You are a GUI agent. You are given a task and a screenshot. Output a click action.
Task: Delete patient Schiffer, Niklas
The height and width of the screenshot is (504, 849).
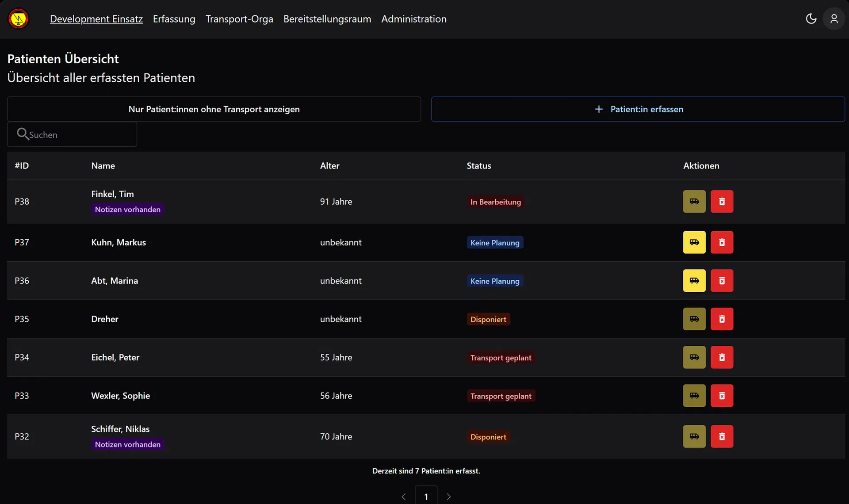tap(722, 436)
